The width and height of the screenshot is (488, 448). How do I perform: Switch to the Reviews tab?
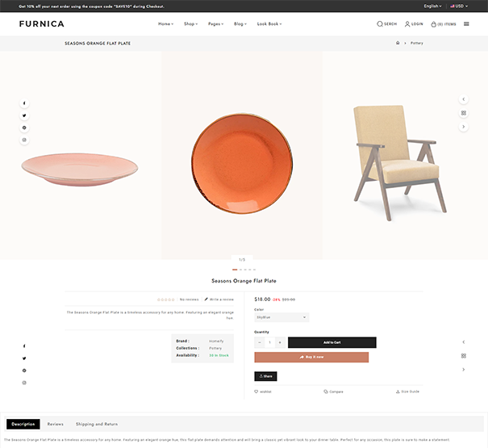(x=55, y=424)
